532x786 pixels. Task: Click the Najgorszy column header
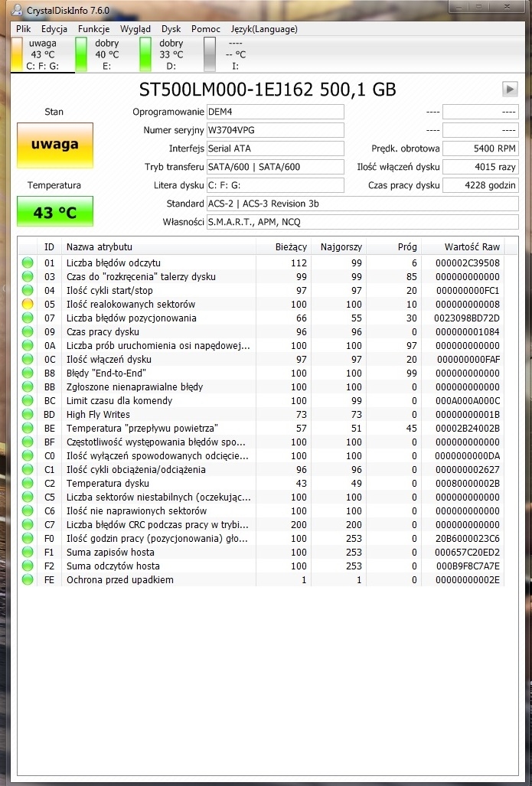point(338,246)
